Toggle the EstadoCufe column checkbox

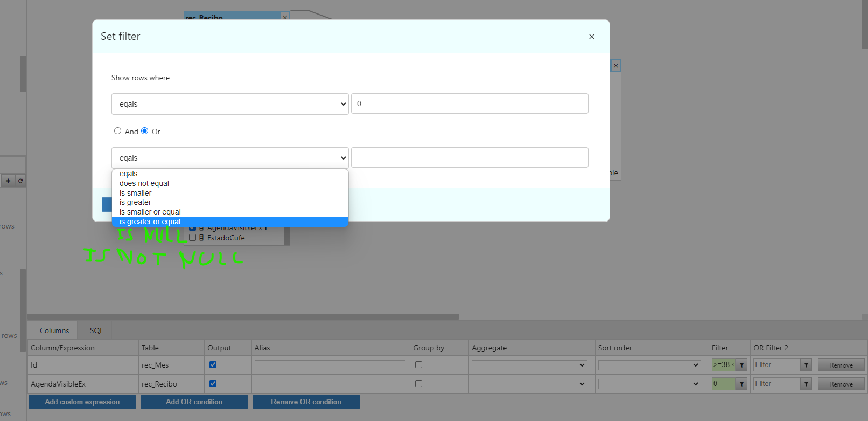coord(192,238)
